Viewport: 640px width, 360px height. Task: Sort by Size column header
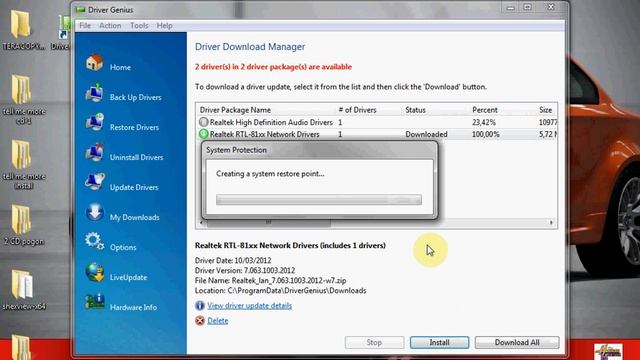(546, 110)
